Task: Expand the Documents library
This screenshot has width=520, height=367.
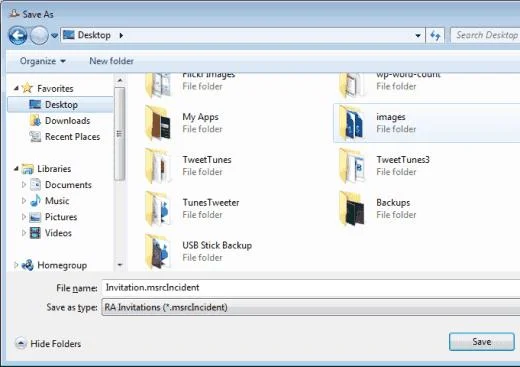Action: tap(24, 184)
